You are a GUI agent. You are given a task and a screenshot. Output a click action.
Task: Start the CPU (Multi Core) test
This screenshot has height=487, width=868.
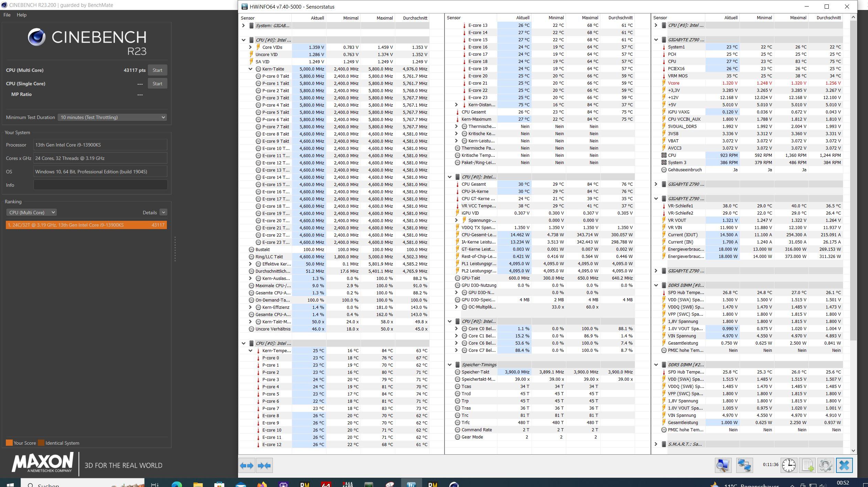pyautogui.click(x=157, y=70)
